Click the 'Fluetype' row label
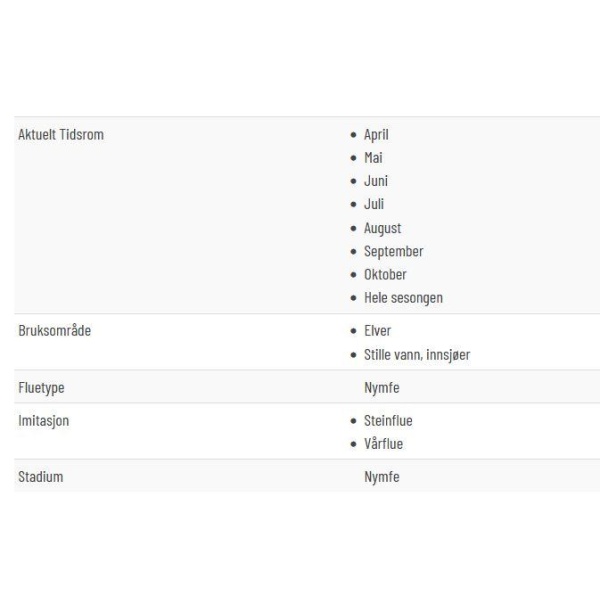This screenshot has height=600, width=600. (x=41, y=388)
